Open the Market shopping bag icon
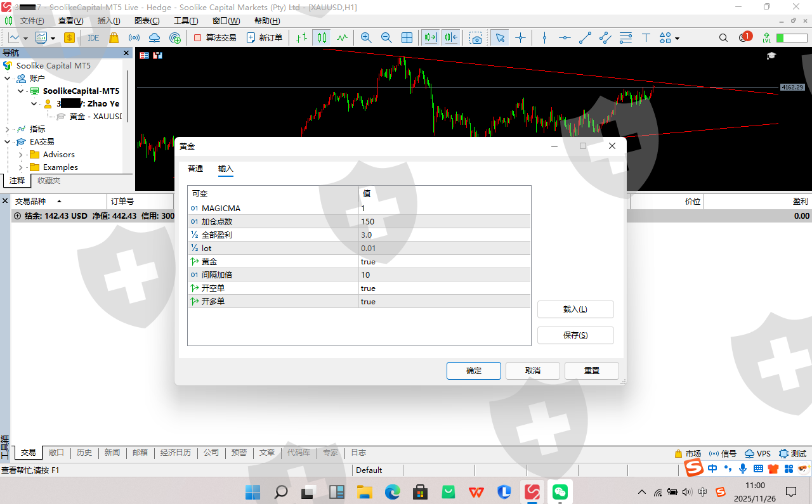Screen dimensions: 812x504 (x=114, y=38)
